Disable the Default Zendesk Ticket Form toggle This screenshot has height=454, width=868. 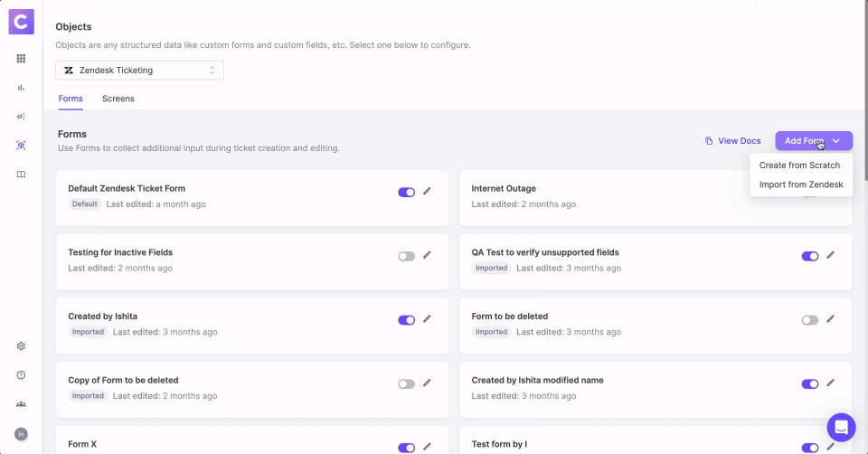[406, 192]
